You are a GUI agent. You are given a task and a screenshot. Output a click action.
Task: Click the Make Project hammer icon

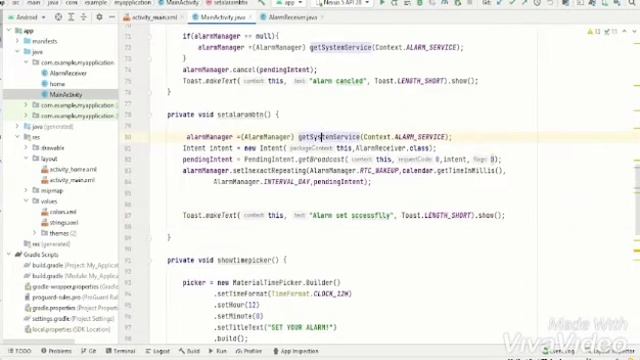[262, 2]
